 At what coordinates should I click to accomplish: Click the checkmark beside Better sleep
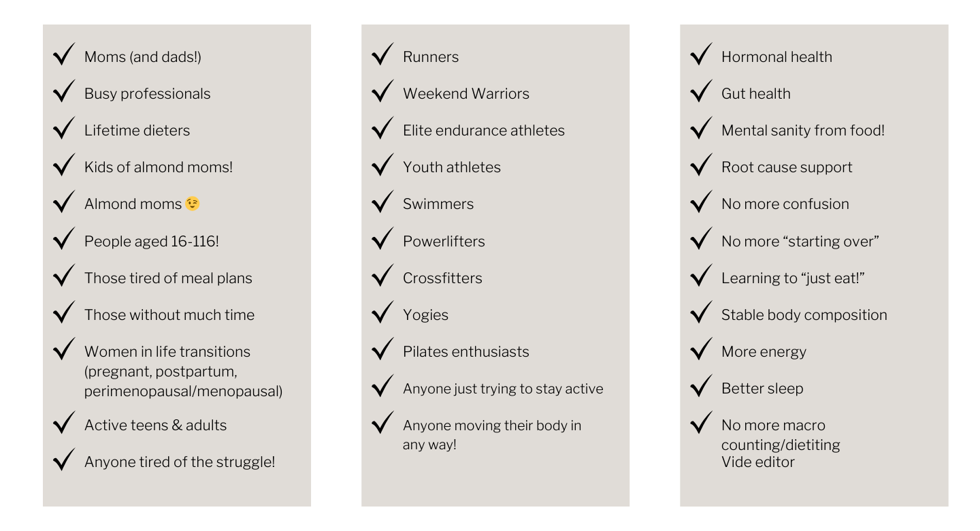point(702,386)
